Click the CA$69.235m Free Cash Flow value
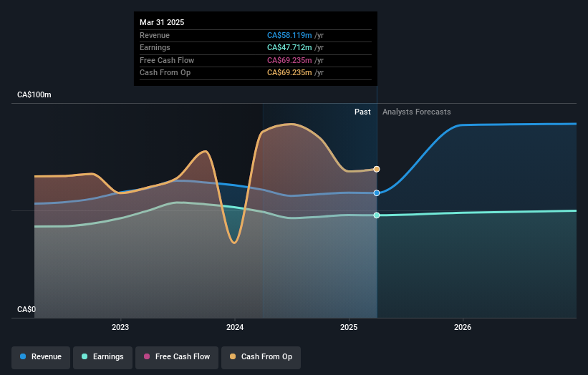This screenshot has height=375, width=588. (x=289, y=60)
